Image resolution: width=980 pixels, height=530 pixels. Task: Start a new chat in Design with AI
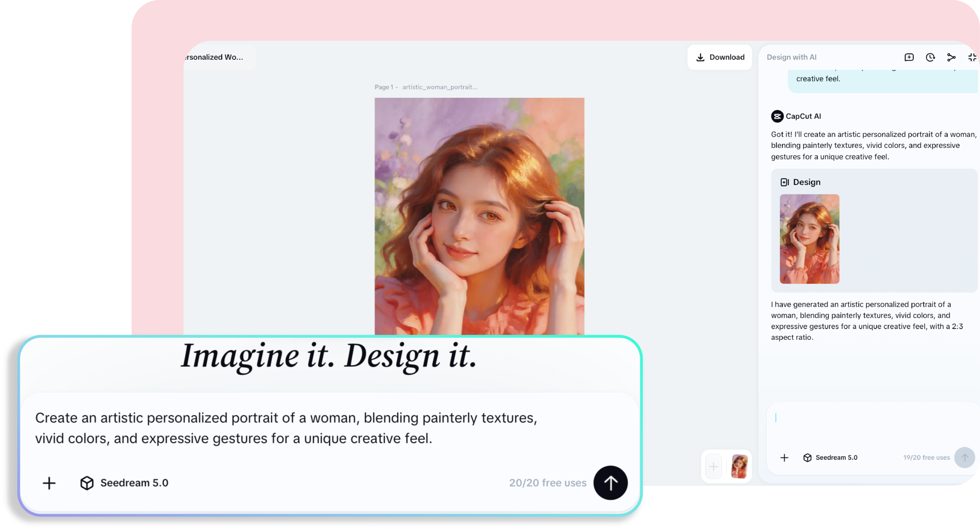909,57
